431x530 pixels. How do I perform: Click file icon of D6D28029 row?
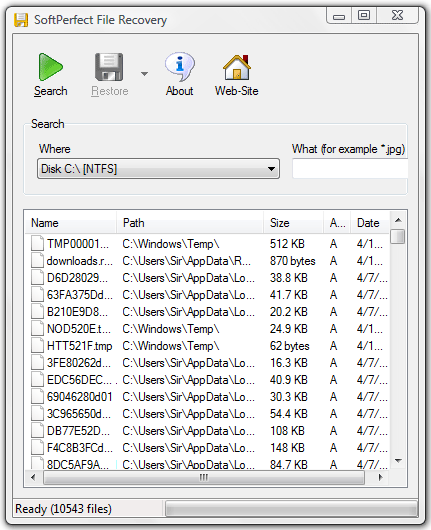point(37,277)
